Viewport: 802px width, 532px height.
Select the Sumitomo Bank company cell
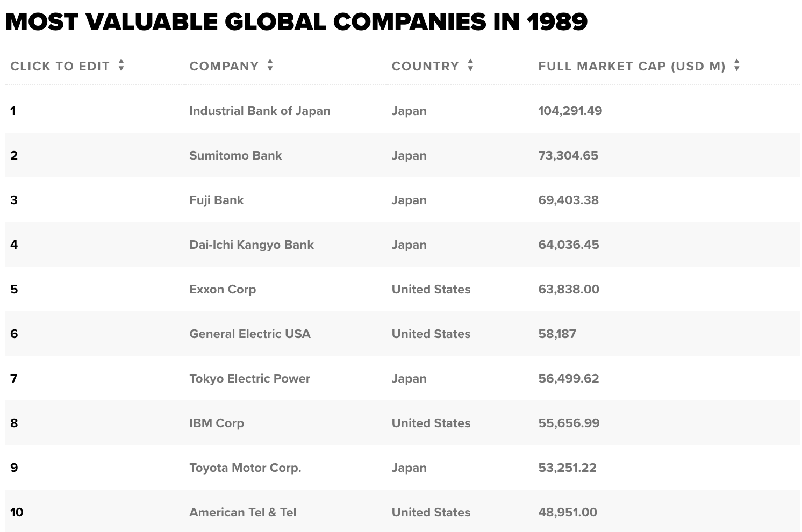coord(235,155)
